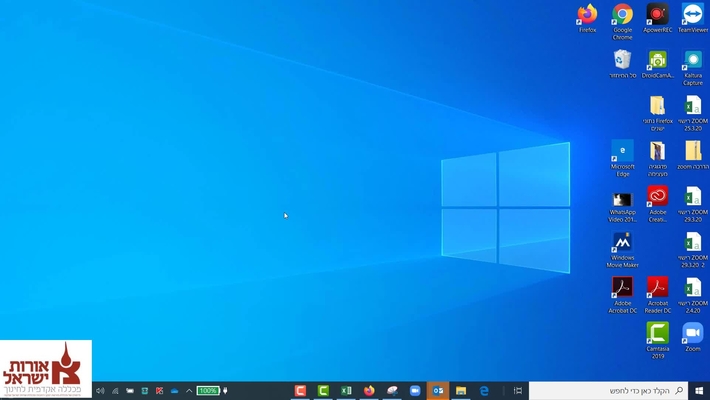710x400 pixels.
Task: Switch to Outlook in the taskbar
Action: [x=438, y=390]
